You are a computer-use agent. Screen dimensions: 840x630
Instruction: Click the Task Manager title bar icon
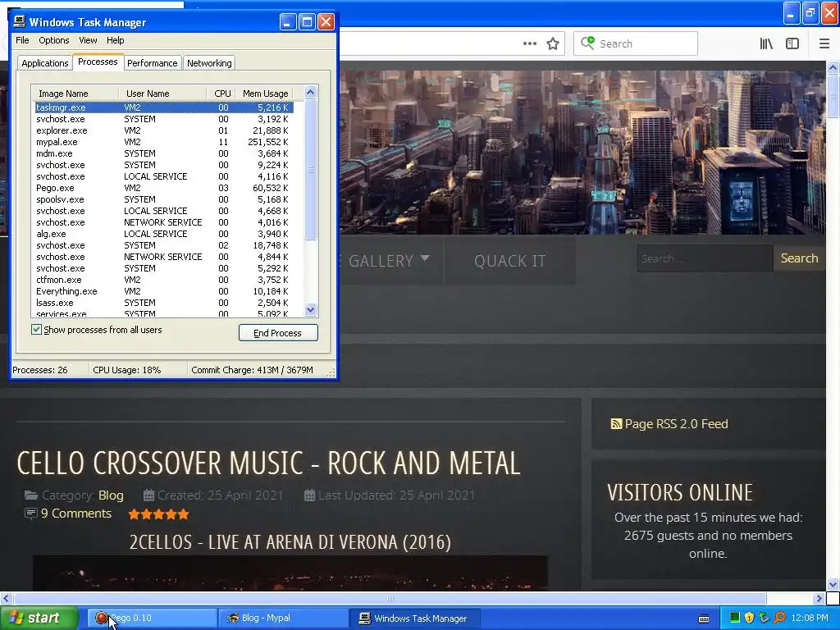20,21
